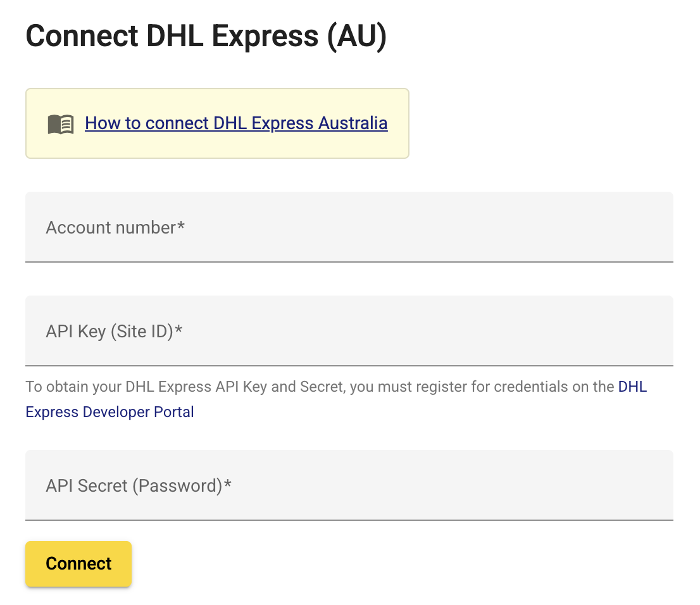Select the API Secret (Password) field
The image size is (700, 605).
pos(349,485)
